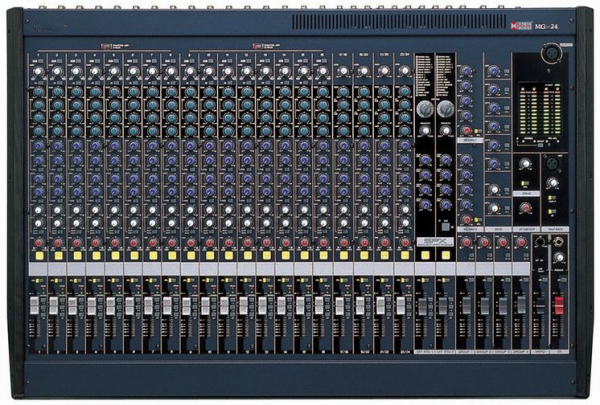
Task: Click the XLR lamp socket above the meter
Action: tap(551, 56)
